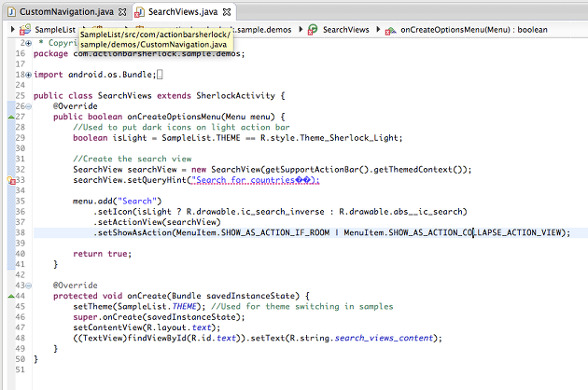588x390 pixels.
Task: Click the setActionView(searchView) call
Action: (157, 222)
